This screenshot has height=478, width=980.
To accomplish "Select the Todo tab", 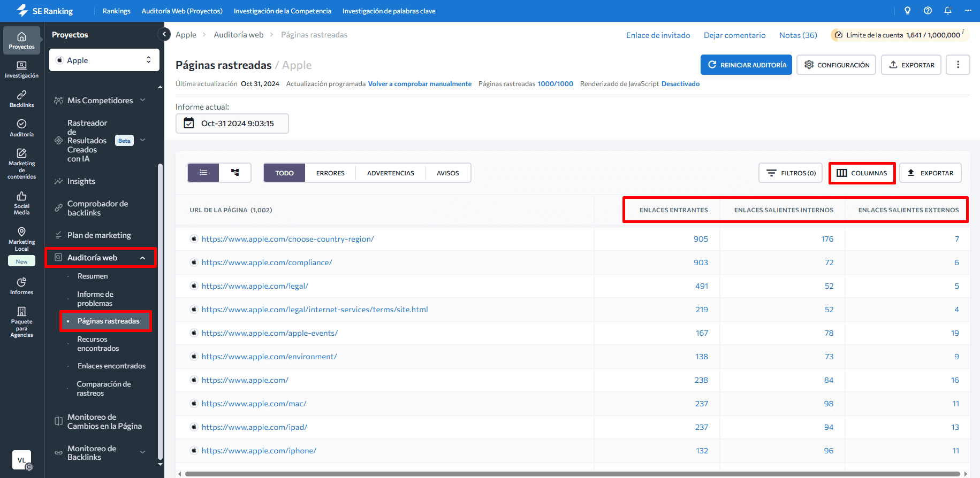I will pyautogui.click(x=284, y=173).
